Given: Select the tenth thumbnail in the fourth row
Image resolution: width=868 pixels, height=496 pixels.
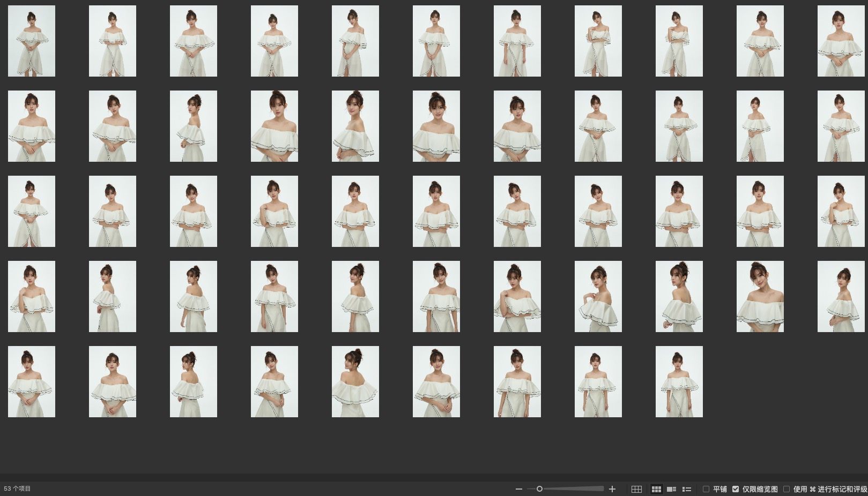Looking at the screenshot, I should point(760,297).
